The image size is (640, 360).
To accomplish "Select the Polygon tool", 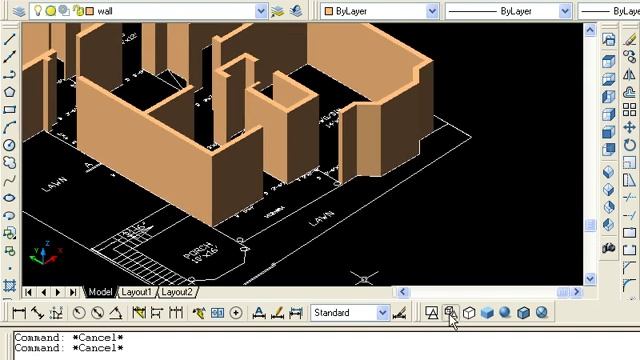I will point(9,92).
